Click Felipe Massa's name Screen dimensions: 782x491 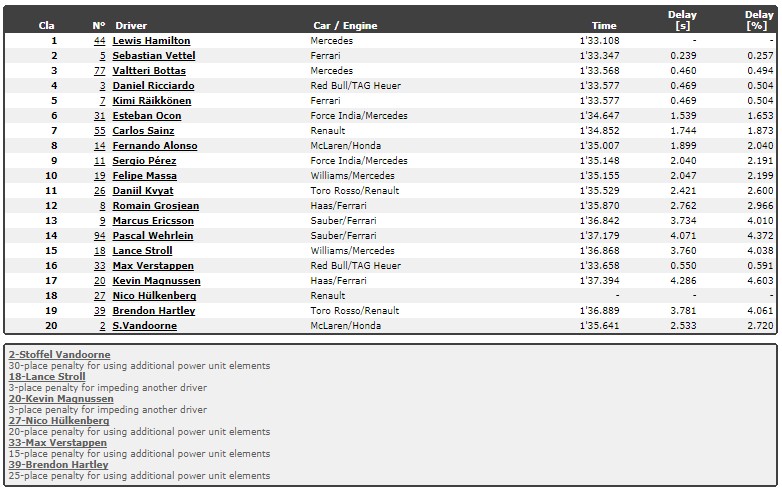click(144, 175)
